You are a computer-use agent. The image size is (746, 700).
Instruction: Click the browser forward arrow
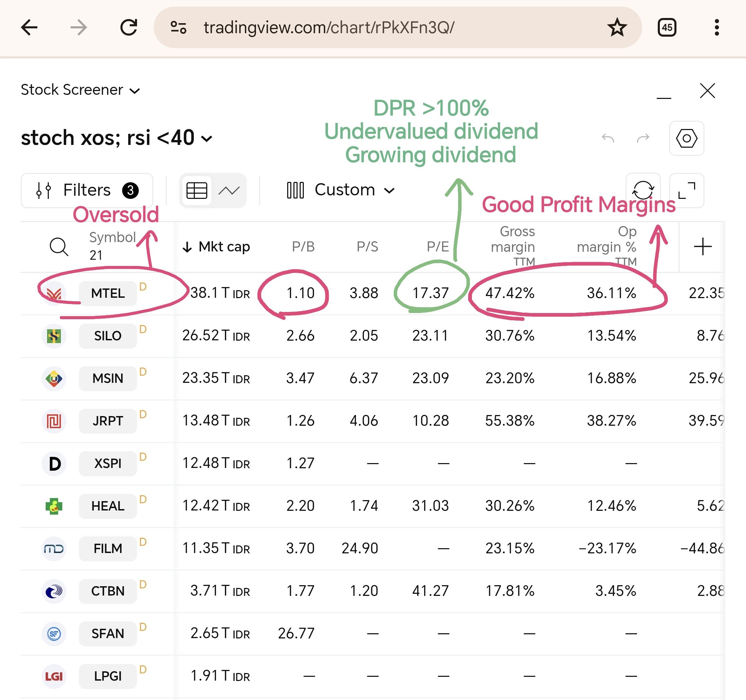point(79,27)
